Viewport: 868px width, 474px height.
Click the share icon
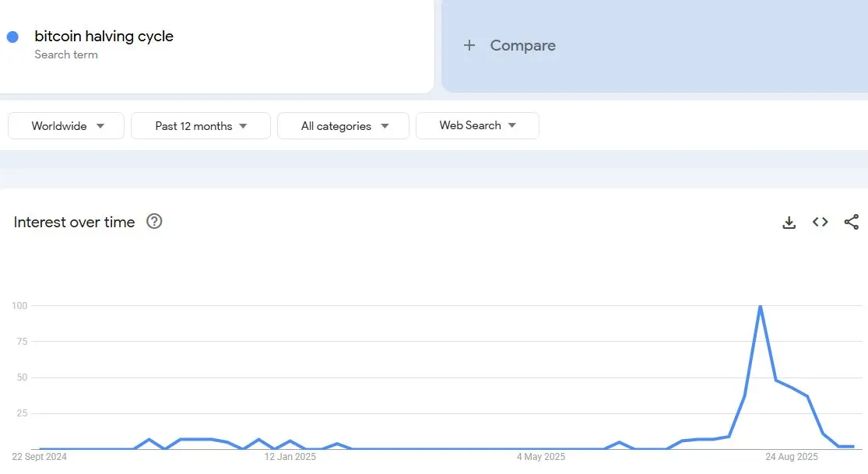[851, 223]
